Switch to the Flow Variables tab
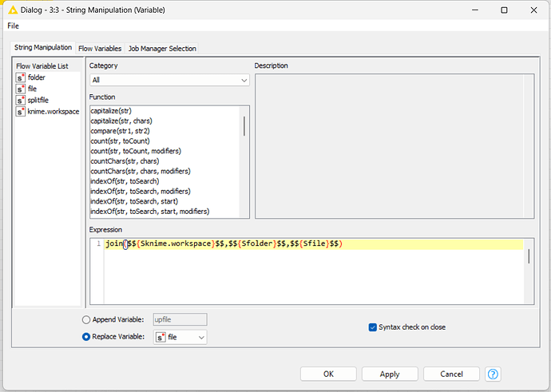The width and height of the screenshot is (551, 392). tap(100, 49)
